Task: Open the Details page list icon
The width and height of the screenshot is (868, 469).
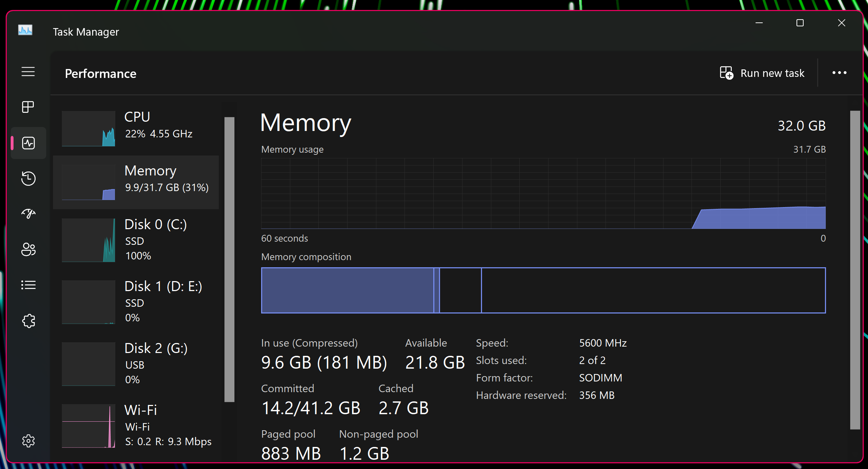Action: tap(28, 285)
